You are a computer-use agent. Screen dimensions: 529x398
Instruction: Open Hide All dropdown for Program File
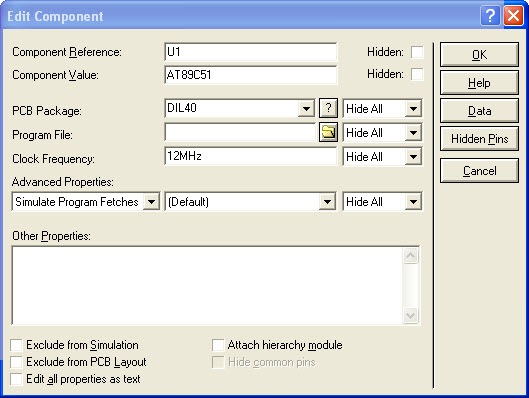pos(413,133)
